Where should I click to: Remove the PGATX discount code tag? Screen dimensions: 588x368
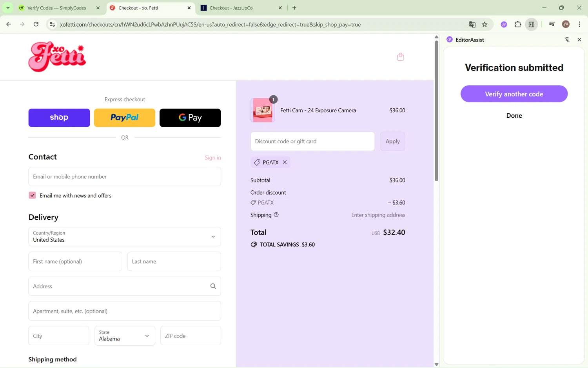click(285, 162)
